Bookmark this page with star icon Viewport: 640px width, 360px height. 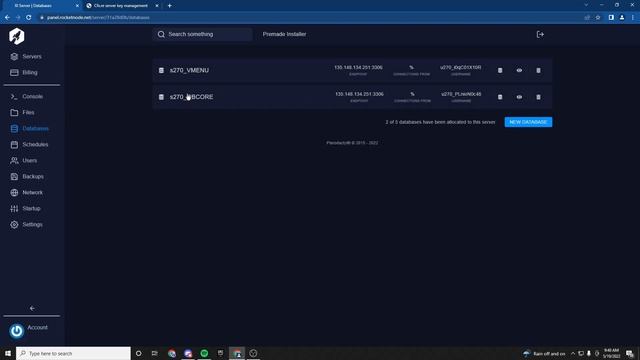tap(598, 18)
